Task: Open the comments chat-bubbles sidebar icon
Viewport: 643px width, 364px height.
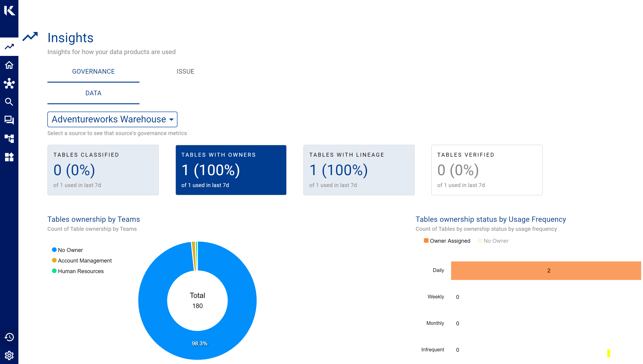Action: click(x=9, y=120)
